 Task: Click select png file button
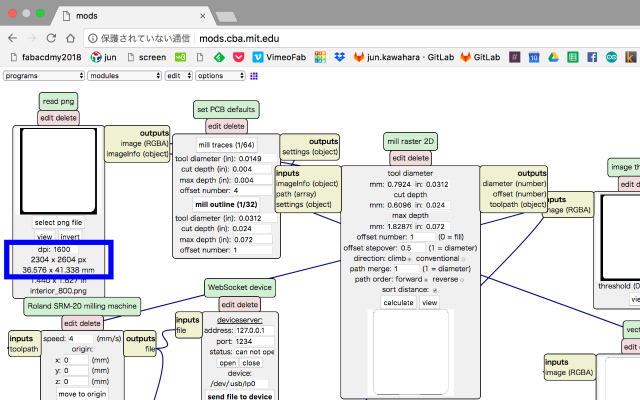click(58, 222)
